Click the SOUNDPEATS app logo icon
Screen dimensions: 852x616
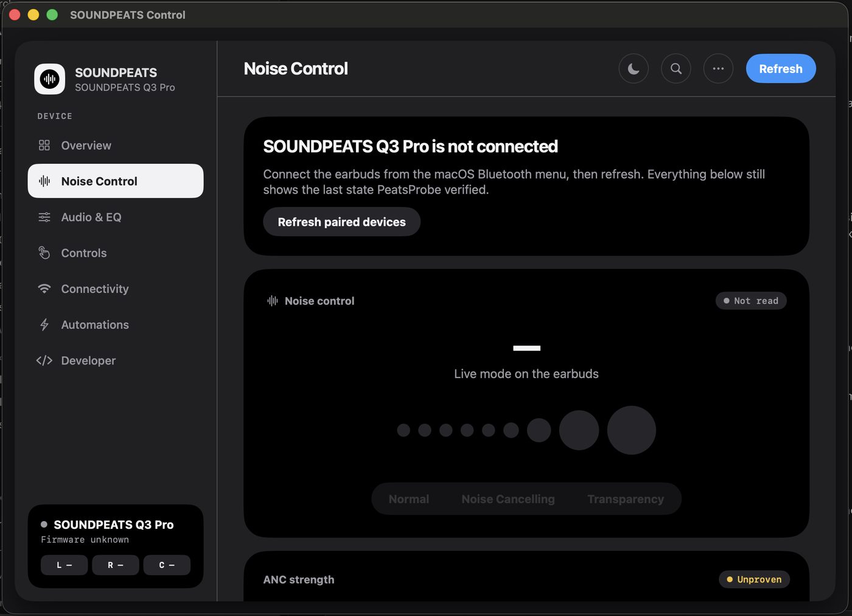[49, 79]
